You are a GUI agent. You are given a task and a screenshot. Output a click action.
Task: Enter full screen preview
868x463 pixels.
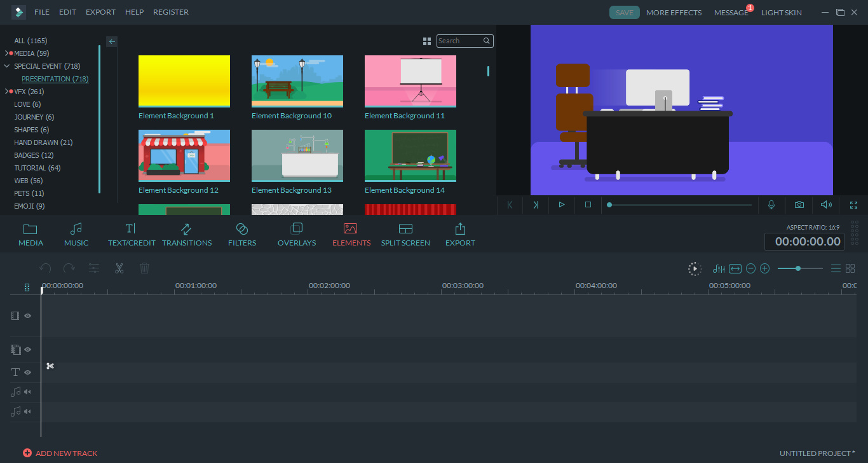854,205
